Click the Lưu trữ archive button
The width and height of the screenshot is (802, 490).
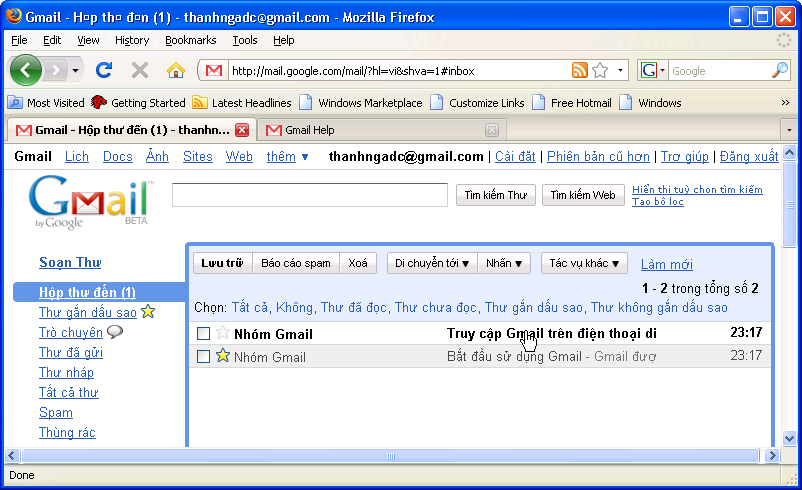222,263
